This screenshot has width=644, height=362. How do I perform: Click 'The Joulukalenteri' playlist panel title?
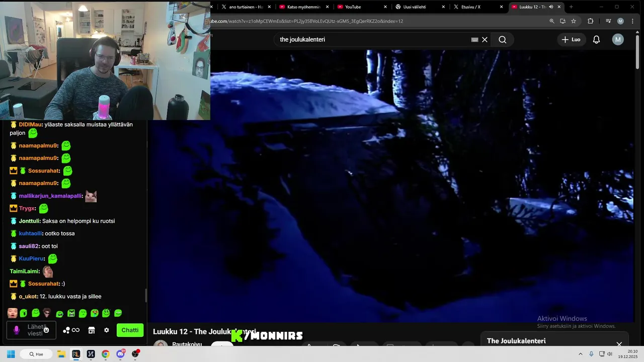click(x=516, y=341)
